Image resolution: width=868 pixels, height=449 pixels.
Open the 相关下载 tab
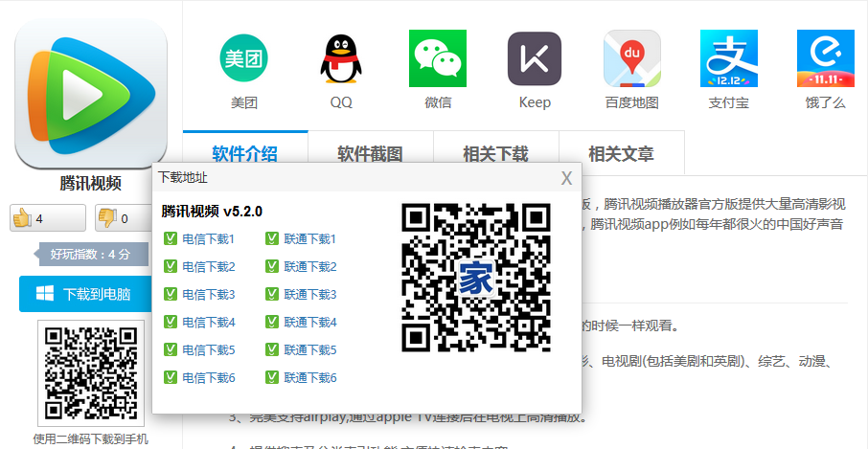[x=496, y=153]
